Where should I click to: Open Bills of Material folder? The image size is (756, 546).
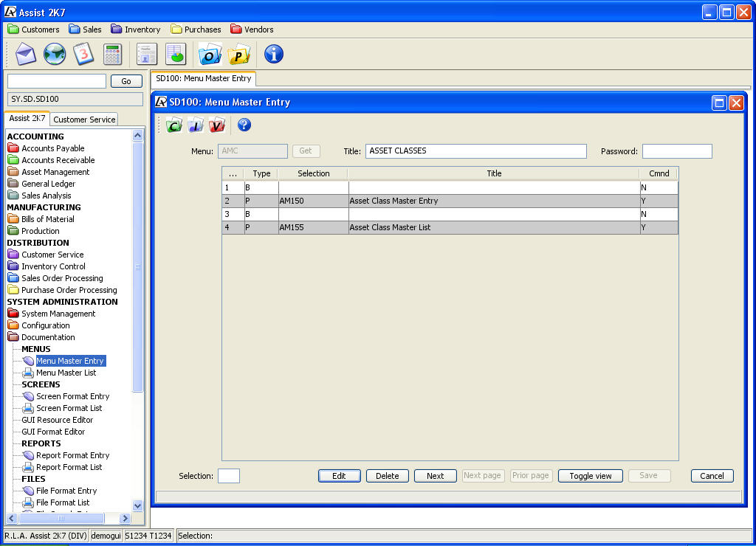(x=47, y=219)
